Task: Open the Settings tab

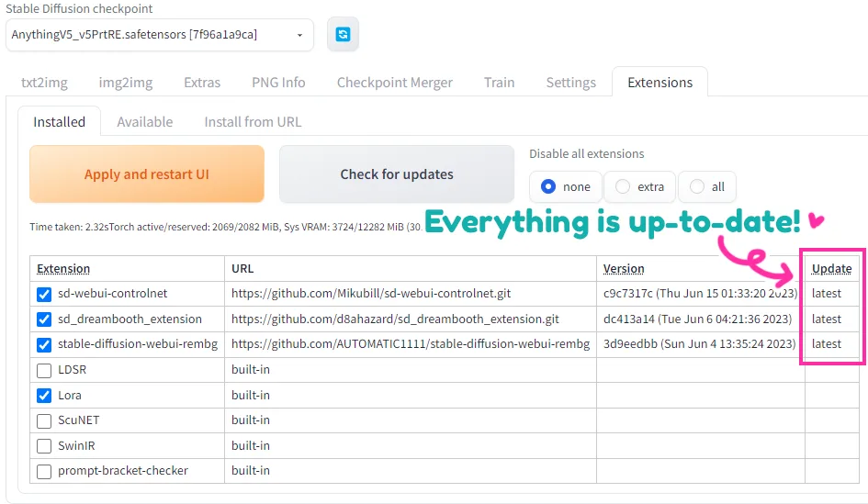Action: [570, 83]
